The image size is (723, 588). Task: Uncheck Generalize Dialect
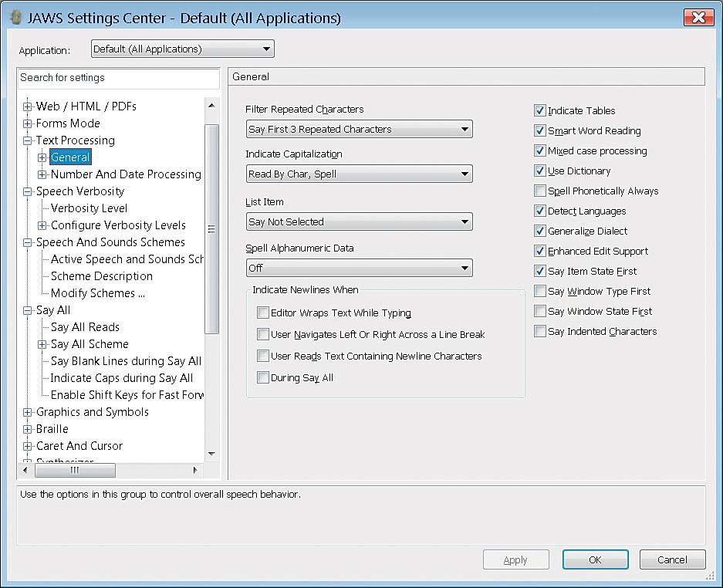click(540, 231)
